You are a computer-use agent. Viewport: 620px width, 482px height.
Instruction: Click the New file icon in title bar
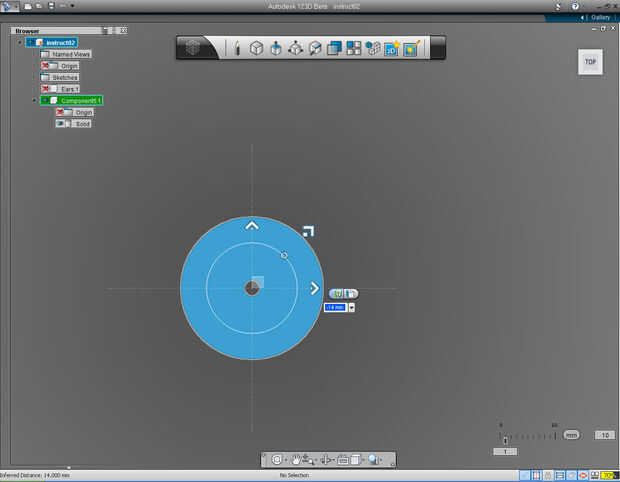[x=28, y=6]
